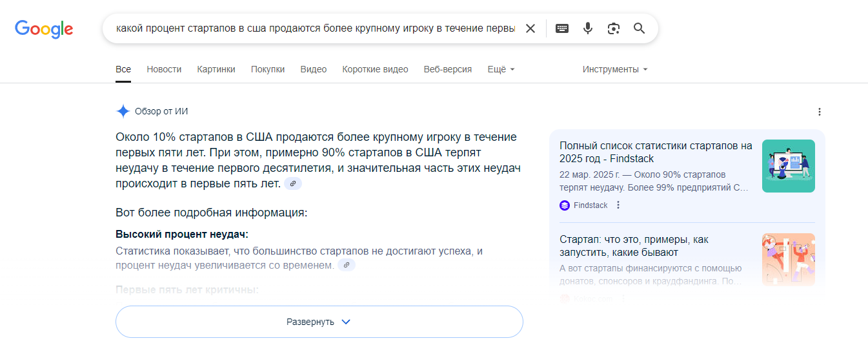Open source link chip after failure-rate paragraph
The width and height of the screenshot is (868, 345).
coord(347,265)
